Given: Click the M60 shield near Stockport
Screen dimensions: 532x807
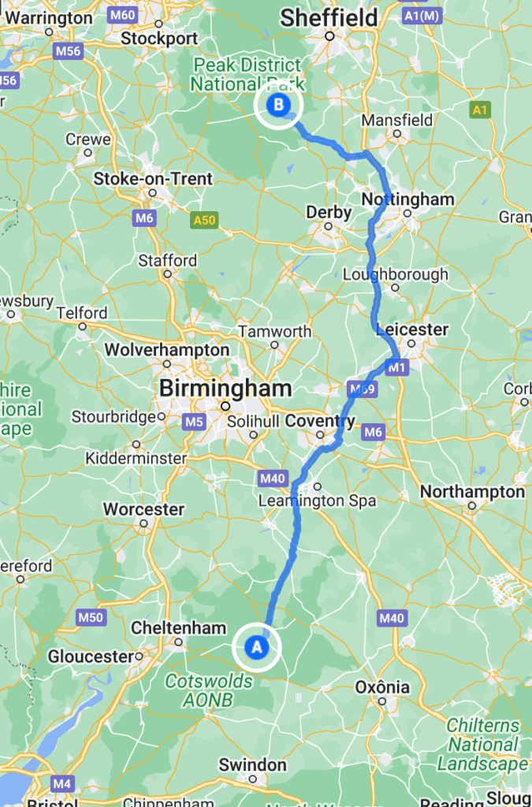Looking at the screenshot, I should [x=122, y=15].
